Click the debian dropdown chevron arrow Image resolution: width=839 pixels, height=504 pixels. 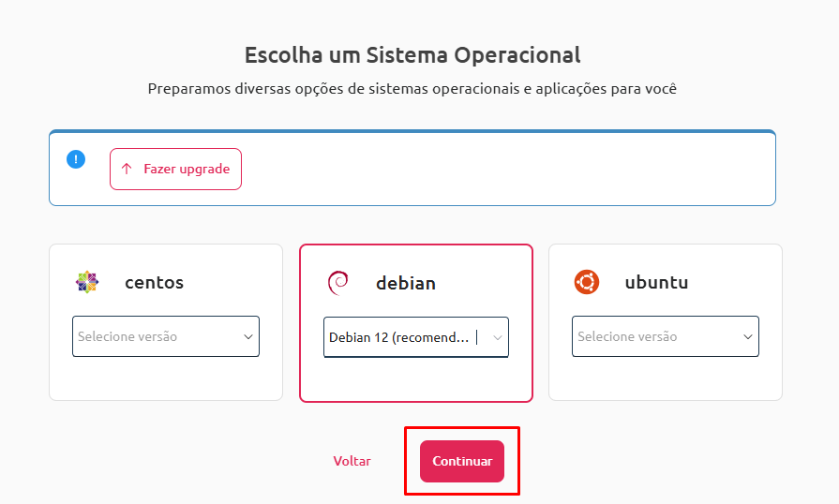coord(498,338)
